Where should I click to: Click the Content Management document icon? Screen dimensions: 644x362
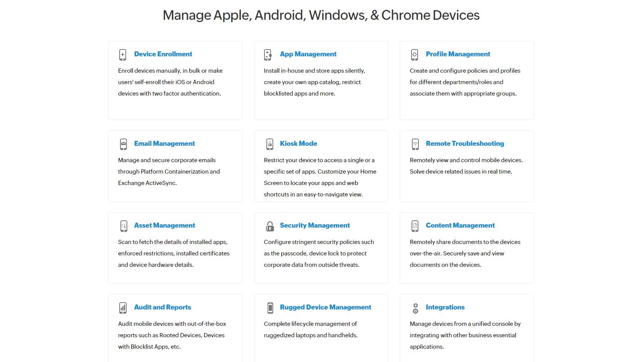pyautogui.click(x=415, y=226)
